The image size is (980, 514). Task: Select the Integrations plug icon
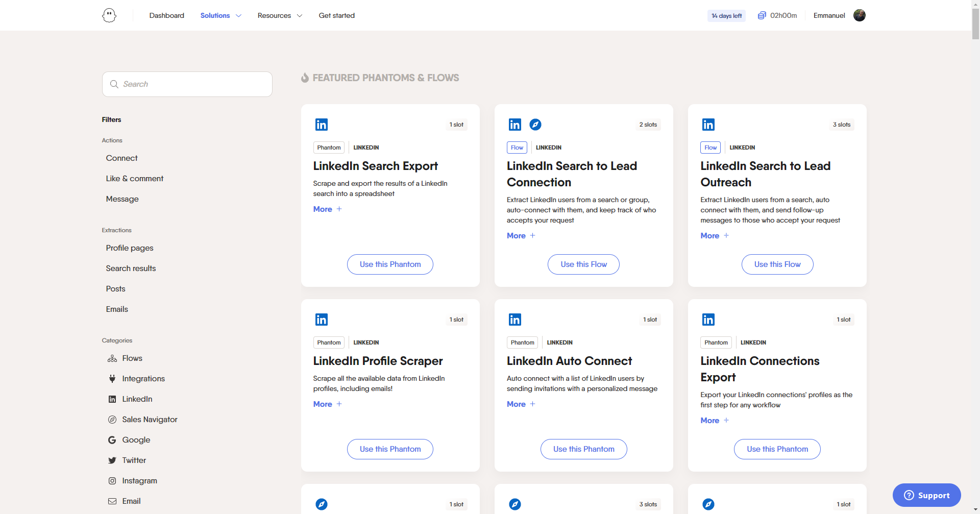(x=112, y=379)
